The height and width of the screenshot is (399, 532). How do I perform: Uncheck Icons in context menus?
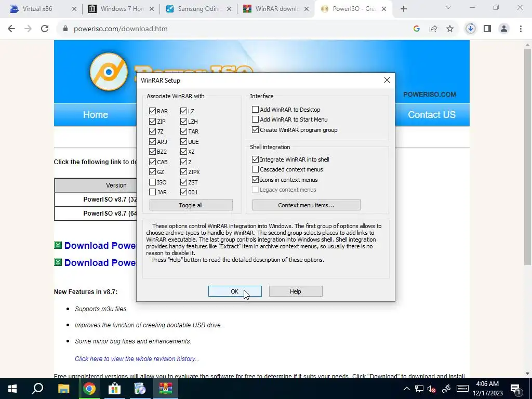click(x=255, y=179)
